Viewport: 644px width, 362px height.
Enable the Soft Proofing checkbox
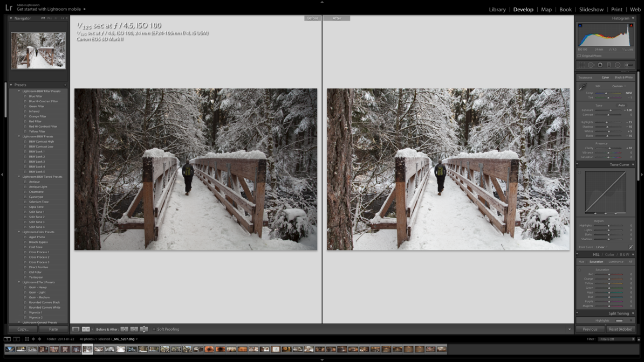(154, 329)
